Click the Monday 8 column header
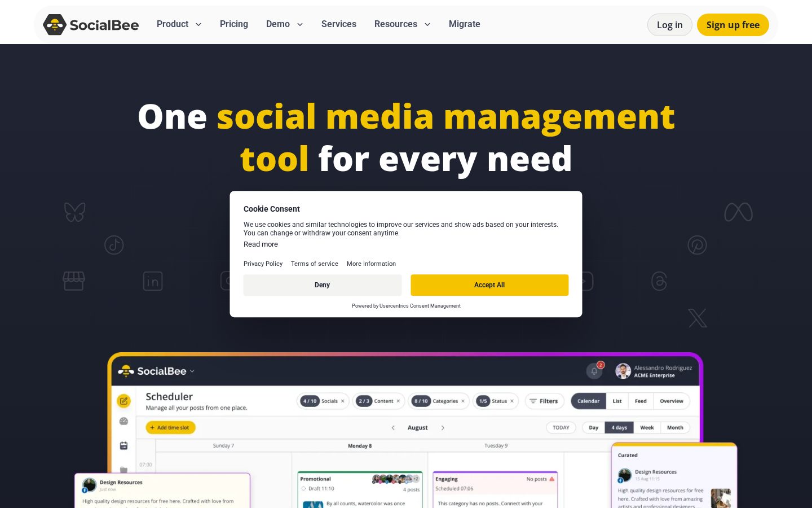Image resolution: width=812 pixels, height=508 pixels. tap(360, 446)
